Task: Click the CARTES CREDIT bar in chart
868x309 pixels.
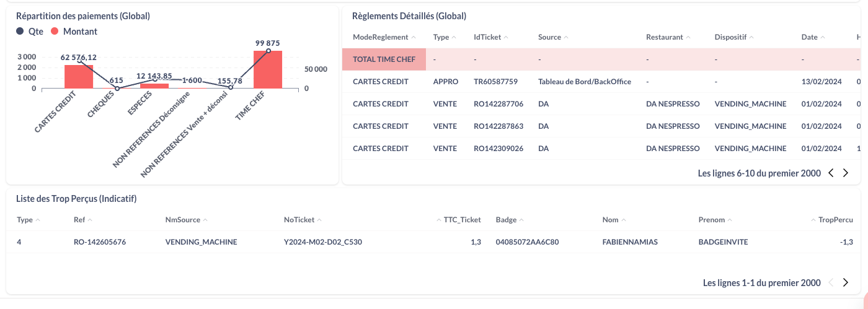Action: coord(79,76)
